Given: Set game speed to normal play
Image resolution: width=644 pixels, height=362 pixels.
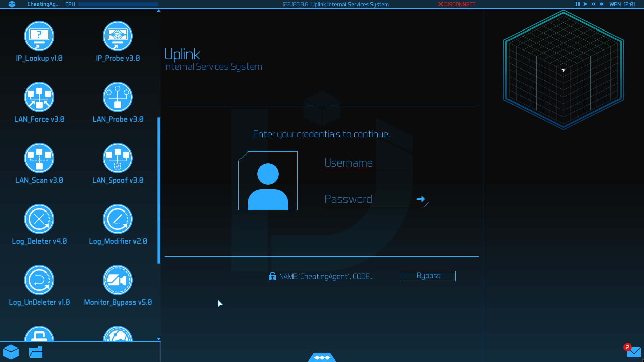Looking at the screenshot, I should click(585, 4).
